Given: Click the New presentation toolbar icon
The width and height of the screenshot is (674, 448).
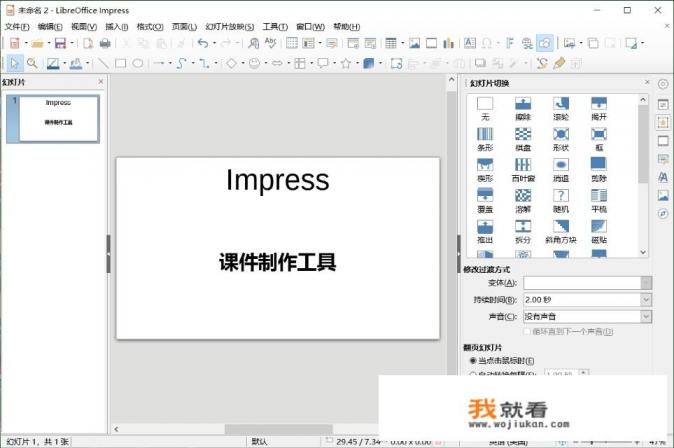Looking at the screenshot, I should pyautogui.click(x=15, y=43).
